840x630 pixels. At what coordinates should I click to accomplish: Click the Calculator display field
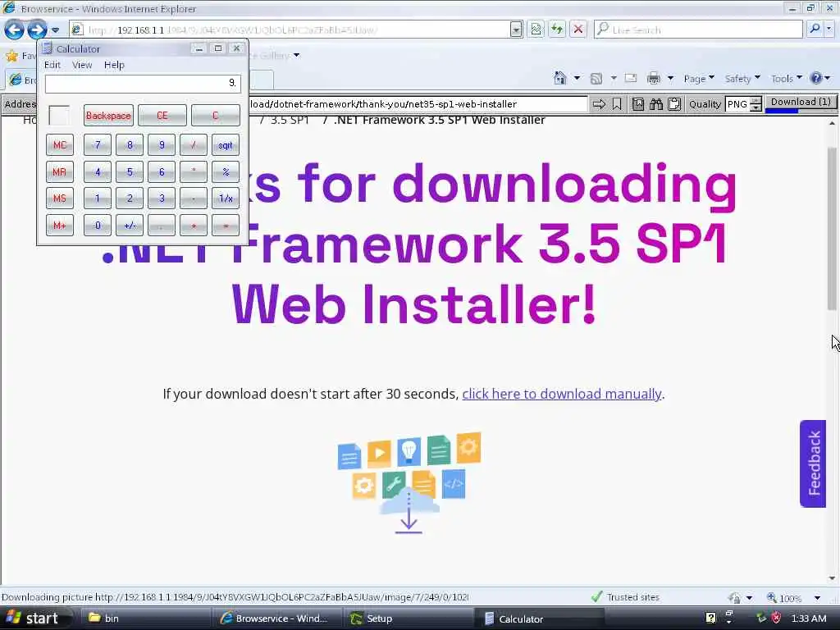click(143, 84)
